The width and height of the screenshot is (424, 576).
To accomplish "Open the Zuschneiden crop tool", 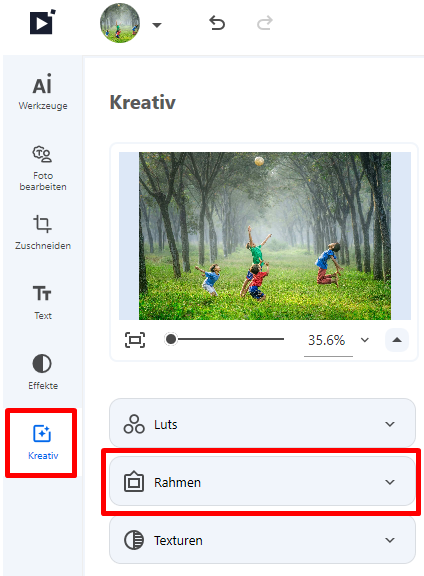I will (43, 232).
